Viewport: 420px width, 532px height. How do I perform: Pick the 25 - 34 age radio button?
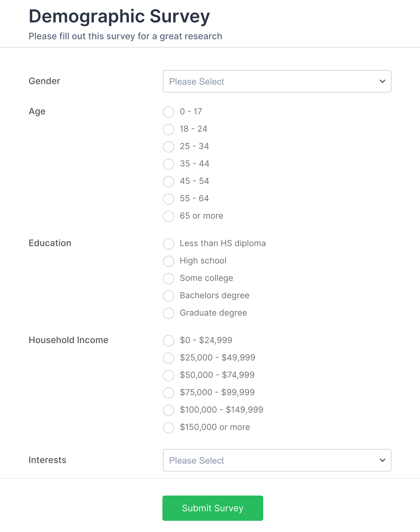click(169, 147)
